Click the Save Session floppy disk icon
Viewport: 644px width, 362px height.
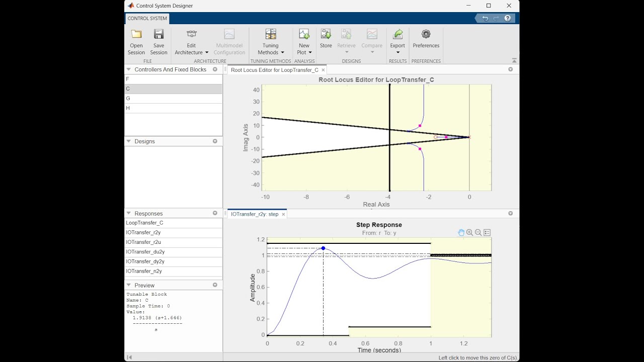158,34
